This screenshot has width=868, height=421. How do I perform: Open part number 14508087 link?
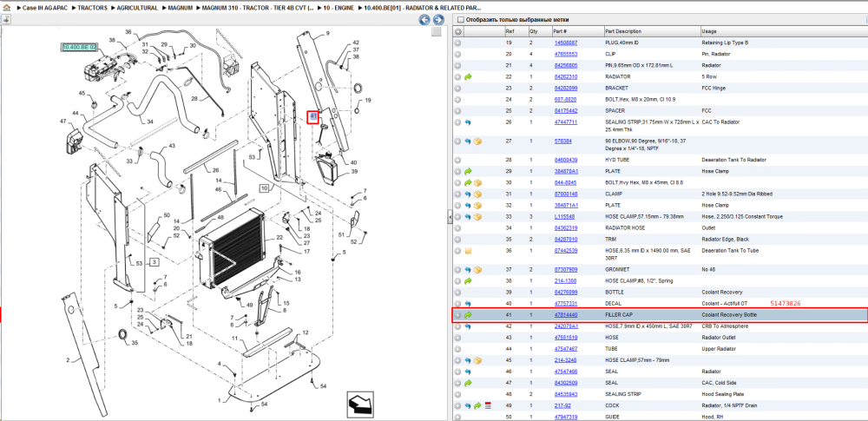point(566,43)
